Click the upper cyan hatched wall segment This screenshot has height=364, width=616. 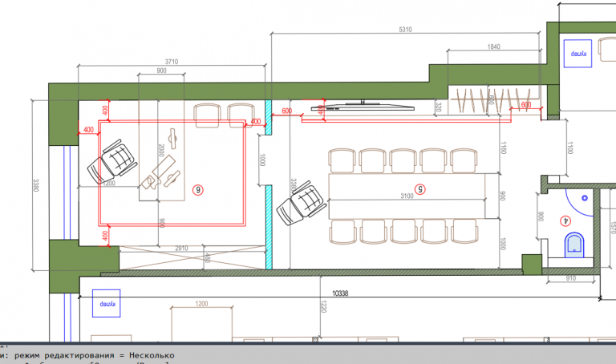click(x=269, y=117)
